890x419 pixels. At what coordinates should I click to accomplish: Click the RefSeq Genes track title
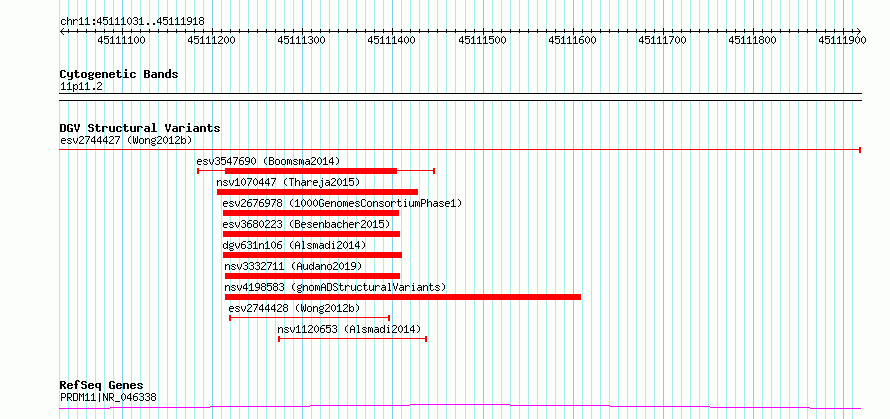[101, 386]
